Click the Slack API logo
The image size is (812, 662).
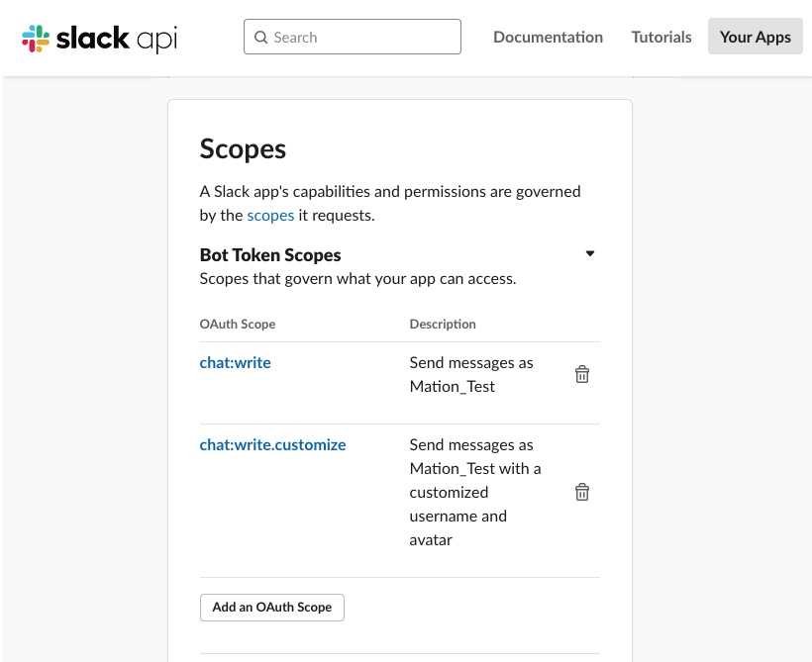click(99, 39)
